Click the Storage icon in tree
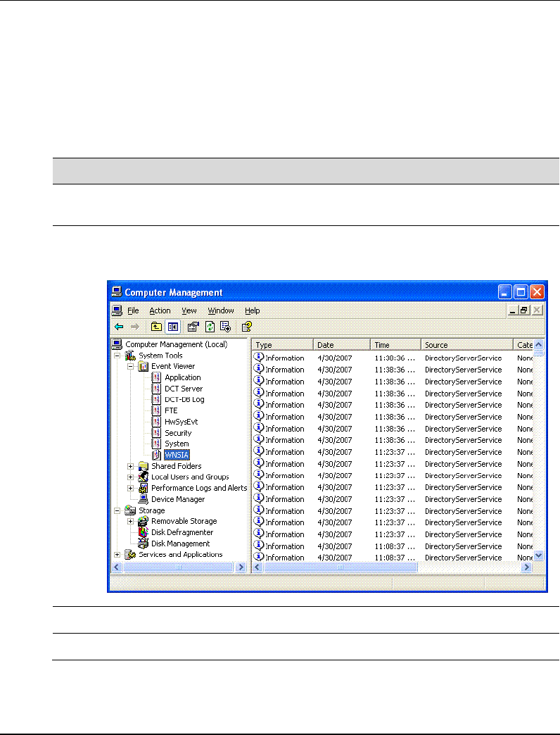The image size is (560, 735). pos(130,510)
